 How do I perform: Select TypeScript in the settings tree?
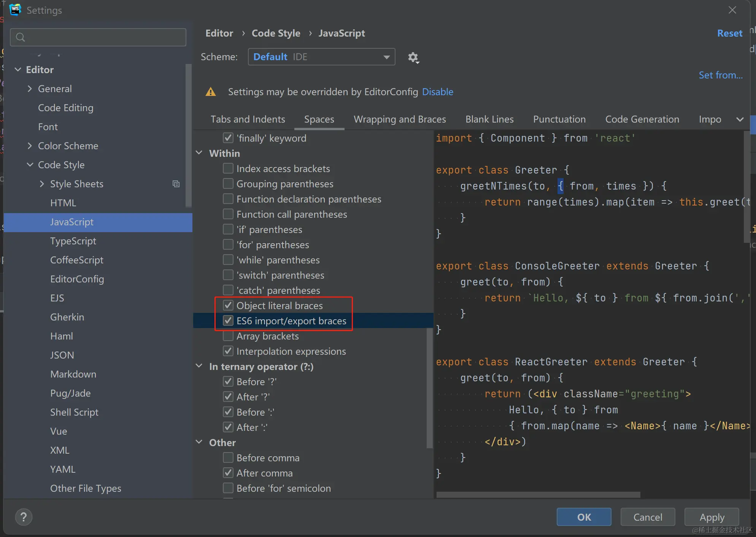tap(73, 241)
